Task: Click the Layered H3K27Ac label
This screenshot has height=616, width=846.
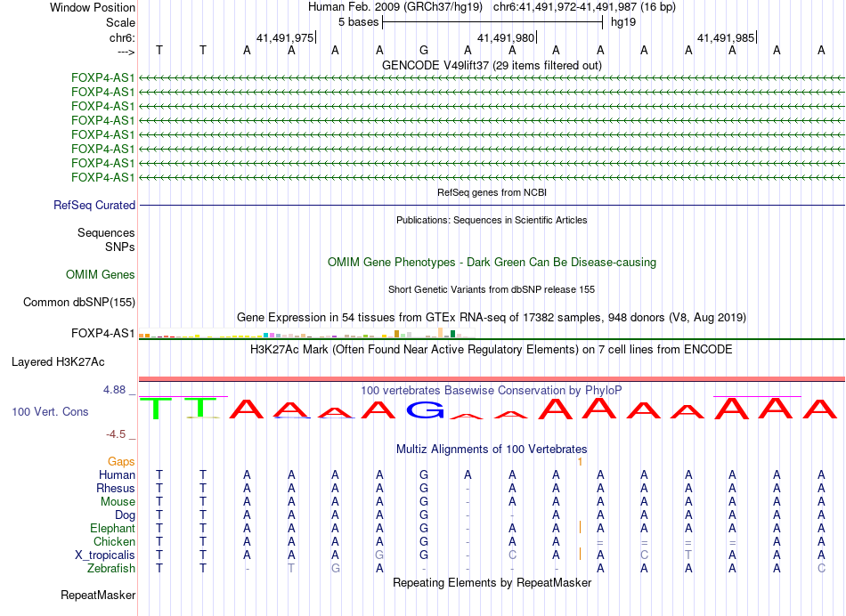Action: click(x=58, y=362)
